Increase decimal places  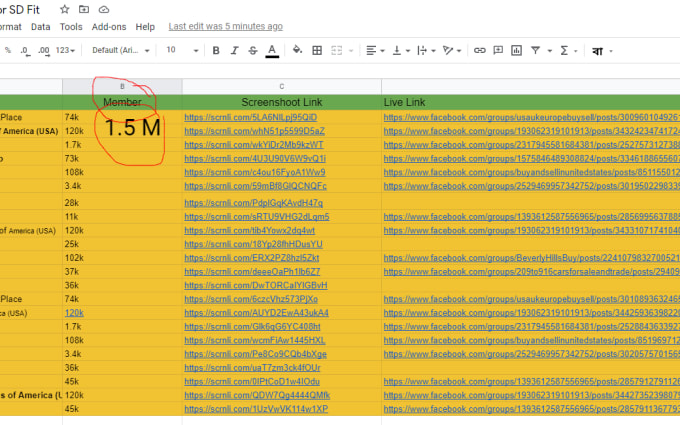(44, 51)
